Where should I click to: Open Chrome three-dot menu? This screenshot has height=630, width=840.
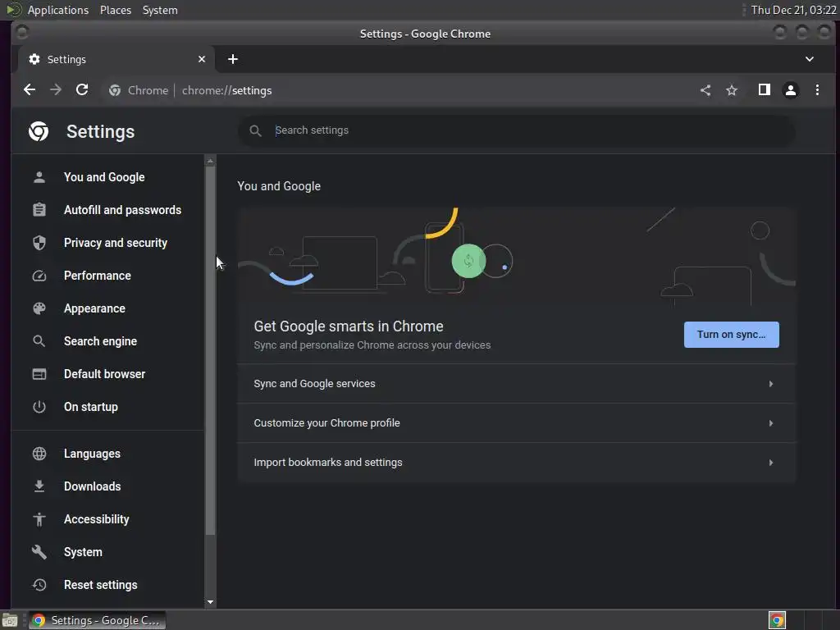click(817, 90)
